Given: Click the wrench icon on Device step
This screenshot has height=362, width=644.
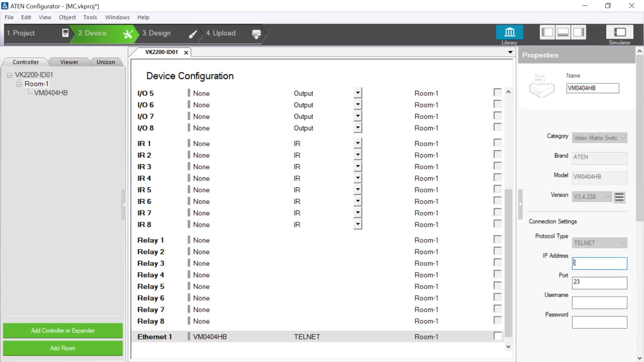Looking at the screenshot, I should coord(128,34).
